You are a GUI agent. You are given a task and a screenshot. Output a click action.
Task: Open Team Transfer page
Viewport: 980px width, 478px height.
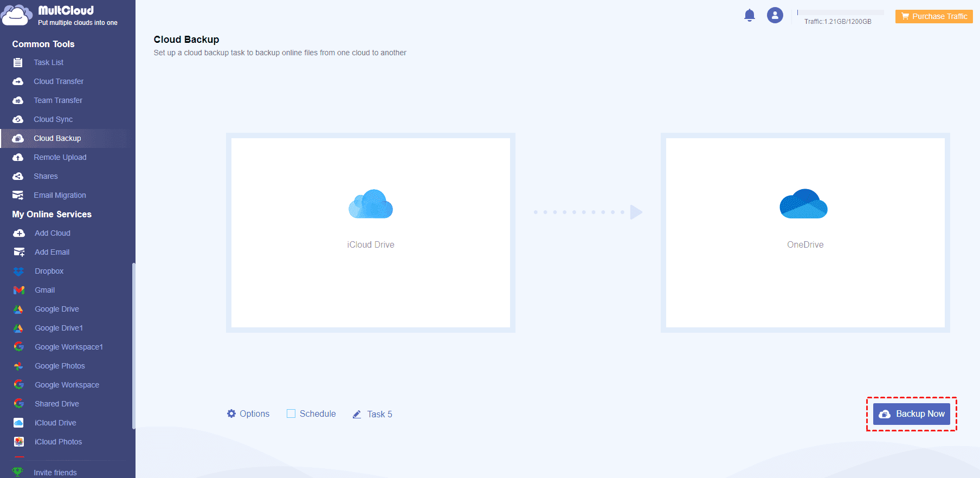58,100
